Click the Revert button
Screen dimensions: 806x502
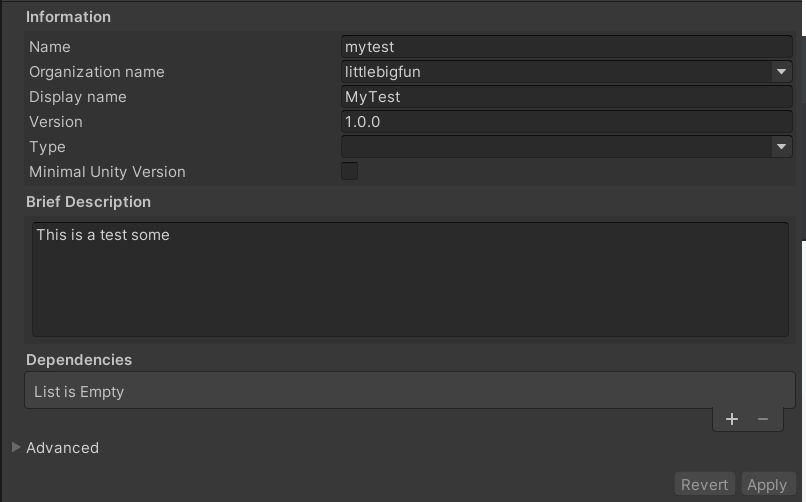(704, 485)
